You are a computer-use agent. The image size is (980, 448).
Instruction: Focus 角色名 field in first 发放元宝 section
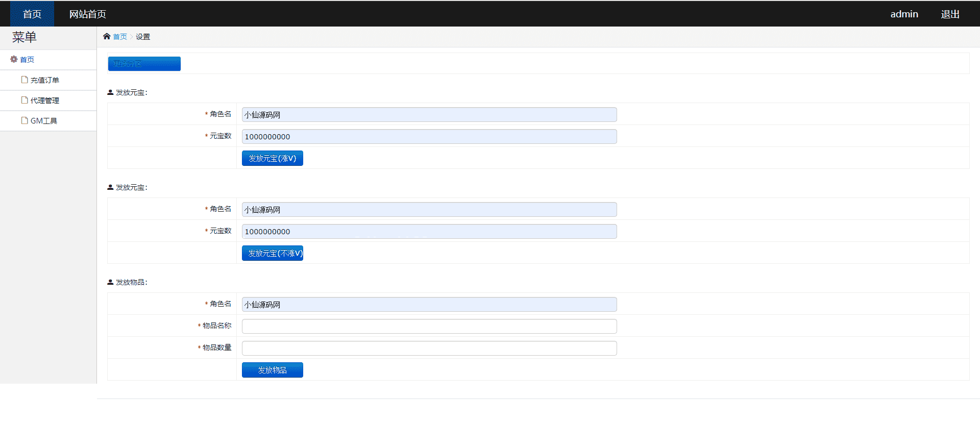429,114
